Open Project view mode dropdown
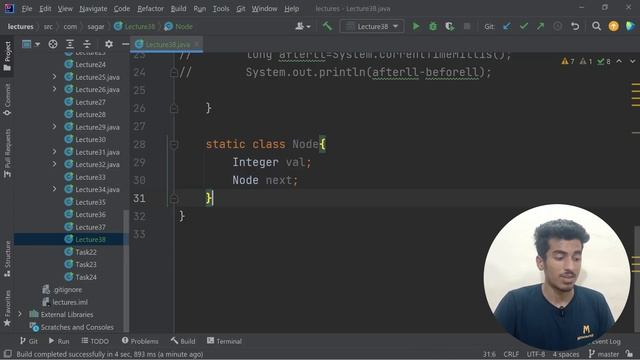The image size is (640, 360). click(x=31, y=44)
